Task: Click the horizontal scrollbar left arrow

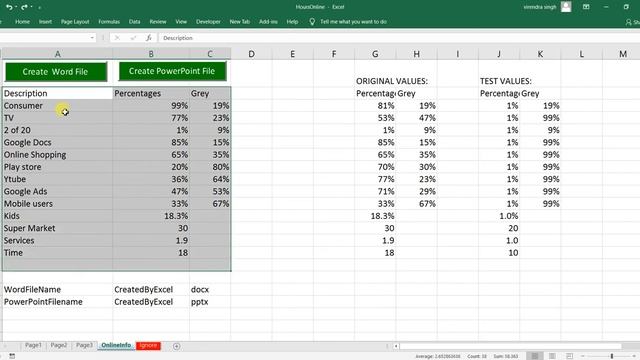Action: pyautogui.click(x=396, y=346)
